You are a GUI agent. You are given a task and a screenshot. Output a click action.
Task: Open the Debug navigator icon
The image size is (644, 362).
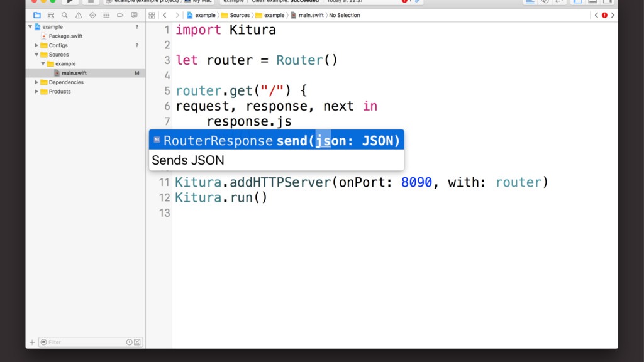(x=106, y=15)
